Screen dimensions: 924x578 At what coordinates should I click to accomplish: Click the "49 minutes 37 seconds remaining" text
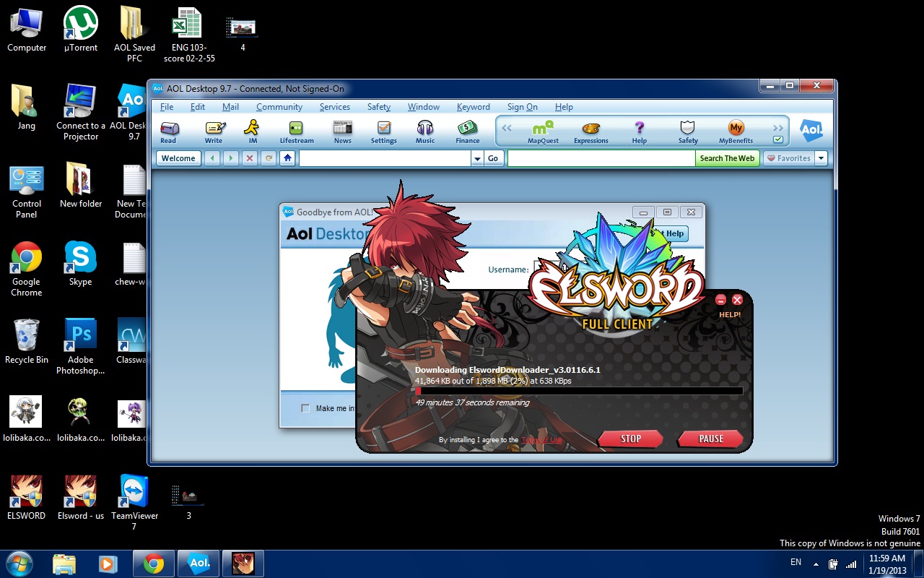(472, 402)
